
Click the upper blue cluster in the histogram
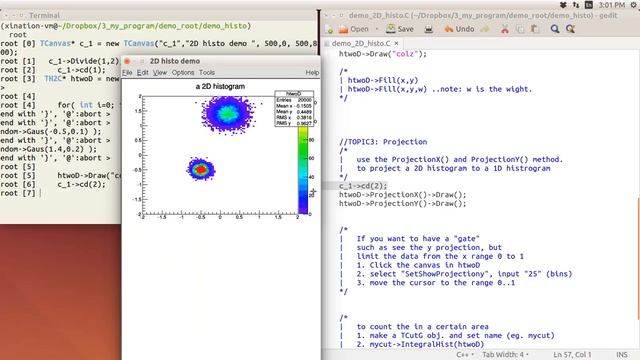coord(228,114)
